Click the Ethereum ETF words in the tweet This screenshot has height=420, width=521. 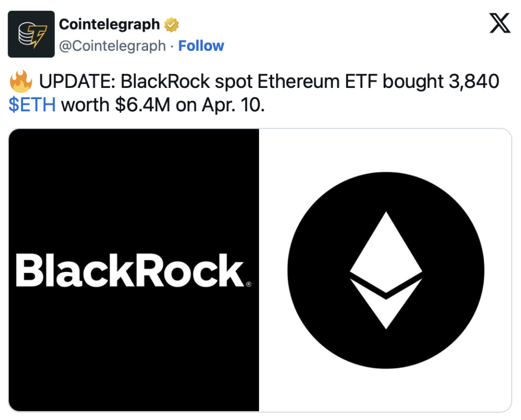318,81
